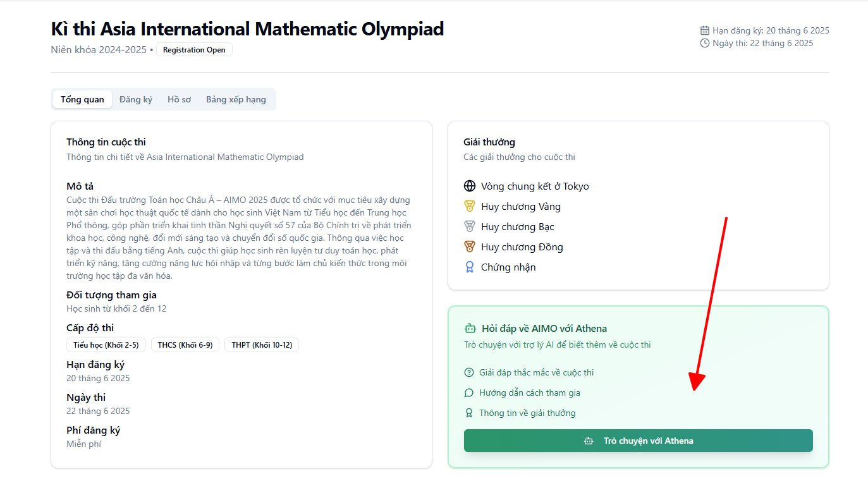Click the THCS (Khối 6-9) level badge
This screenshot has height=500, width=868.
click(x=185, y=345)
